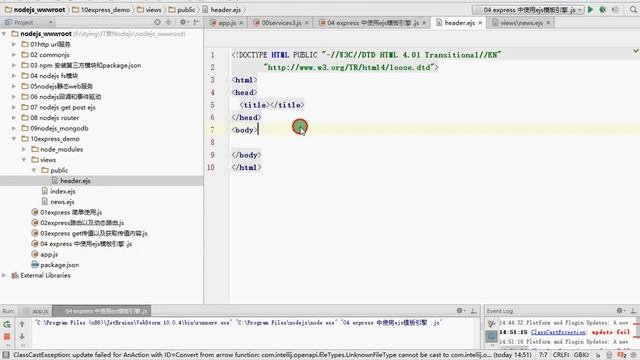Click the event log notification icon in status bar
Image resolution: width=640 pixels, height=360 pixels.
pos(622,355)
